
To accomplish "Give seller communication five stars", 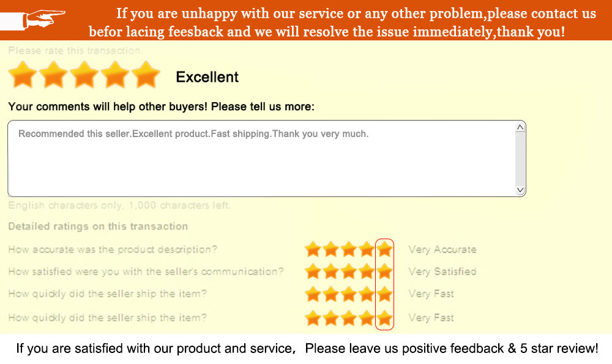I will point(384,271).
